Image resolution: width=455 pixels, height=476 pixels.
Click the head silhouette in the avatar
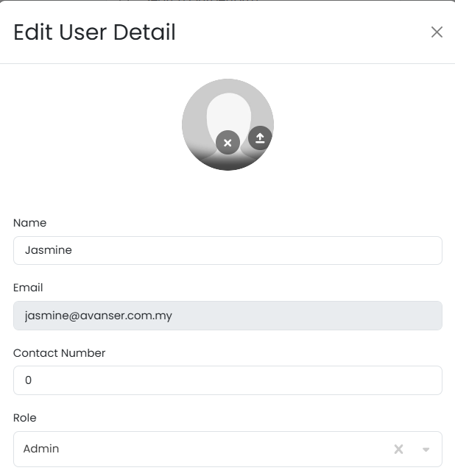click(x=228, y=110)
